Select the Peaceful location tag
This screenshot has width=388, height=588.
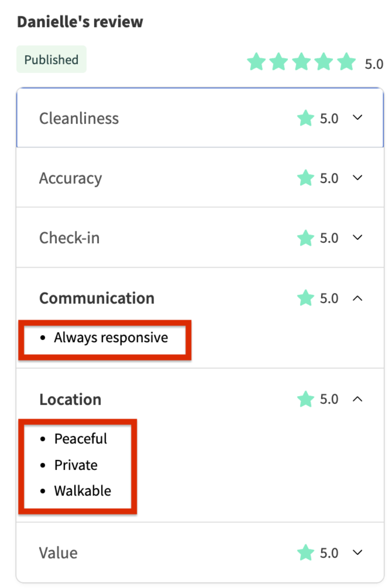81,439
